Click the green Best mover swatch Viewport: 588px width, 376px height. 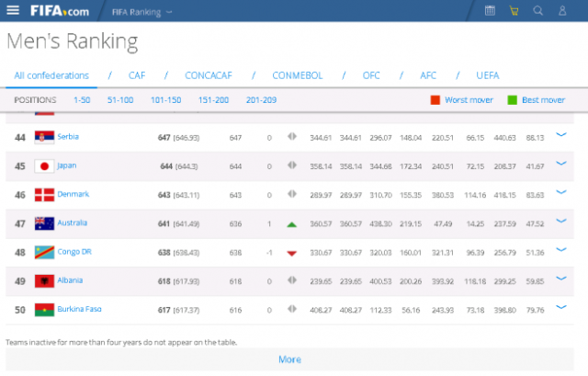click(512, 99)
